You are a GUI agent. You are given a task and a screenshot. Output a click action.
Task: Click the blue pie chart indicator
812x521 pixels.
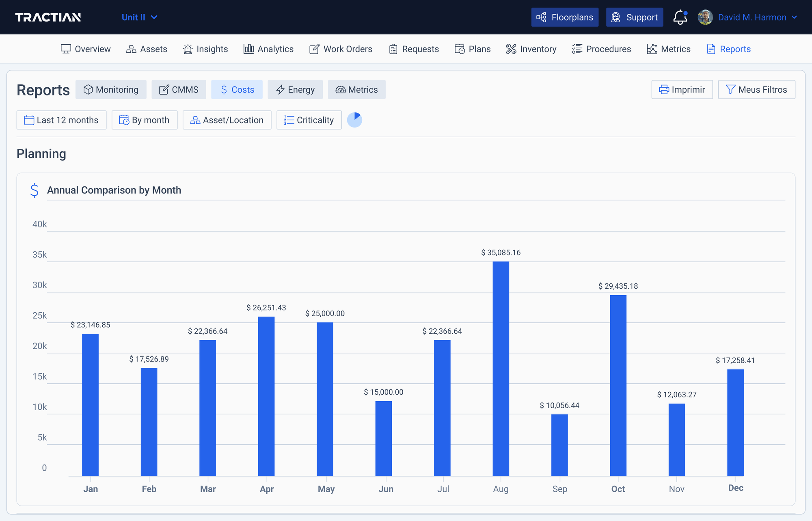tap(355, 120)
